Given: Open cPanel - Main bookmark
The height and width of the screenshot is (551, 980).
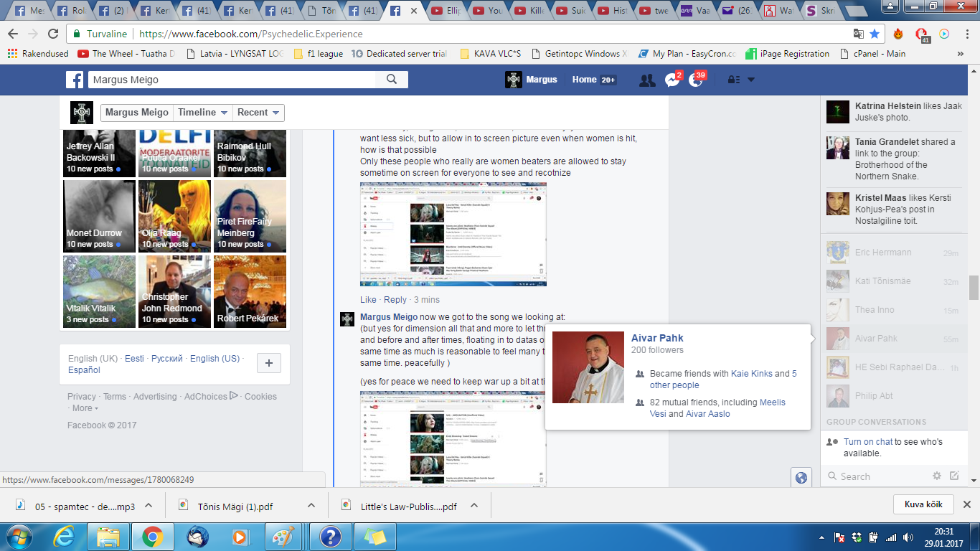Looking at the screenshot, I should tap(872, 54).
